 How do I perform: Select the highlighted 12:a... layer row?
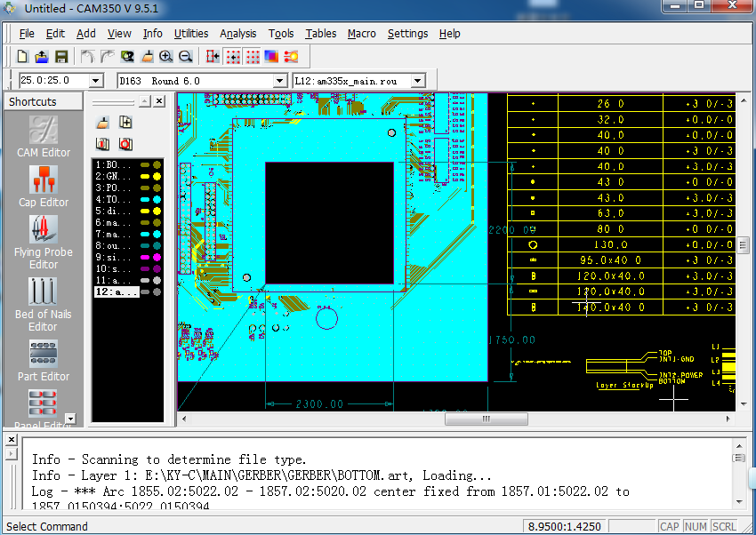pos(117,291)
